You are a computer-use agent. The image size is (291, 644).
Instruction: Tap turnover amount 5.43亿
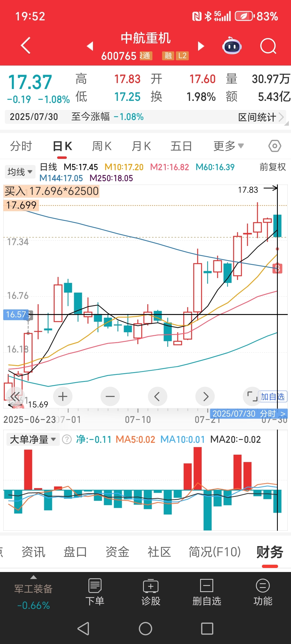(x=274, y=97)
